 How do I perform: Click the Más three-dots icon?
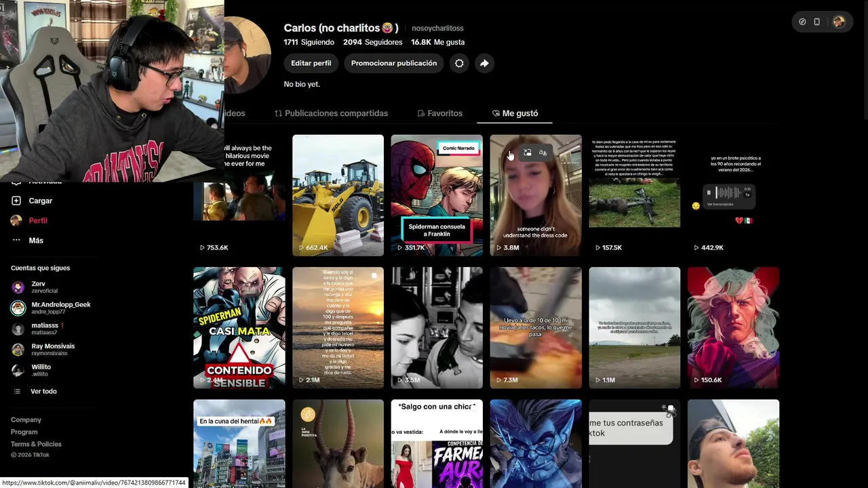pos(16,241)
